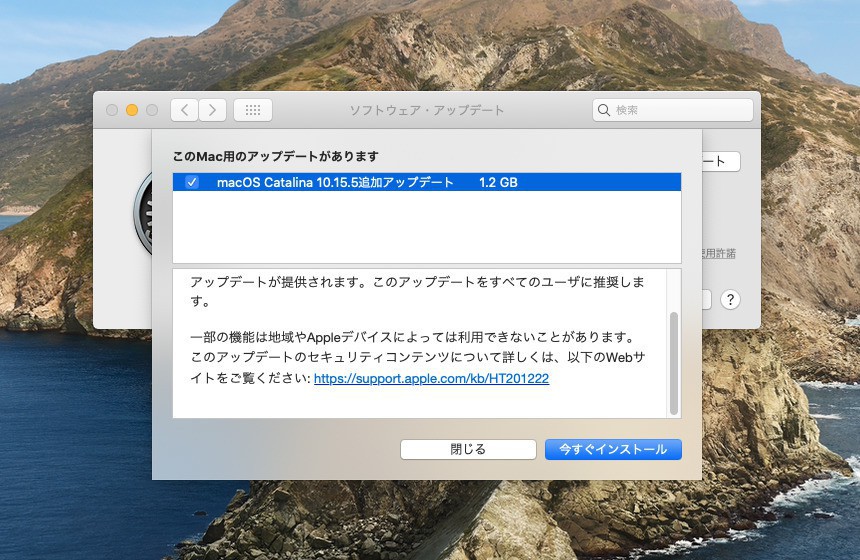
Task: Go back with the left chevron button
Action: pos(184,110)
